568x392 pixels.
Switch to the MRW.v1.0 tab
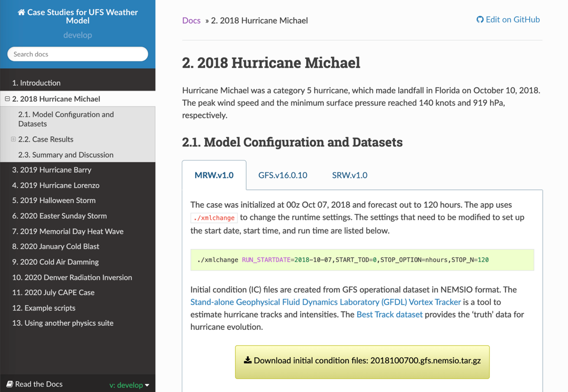pyautogui.click(x=214, y=175)
